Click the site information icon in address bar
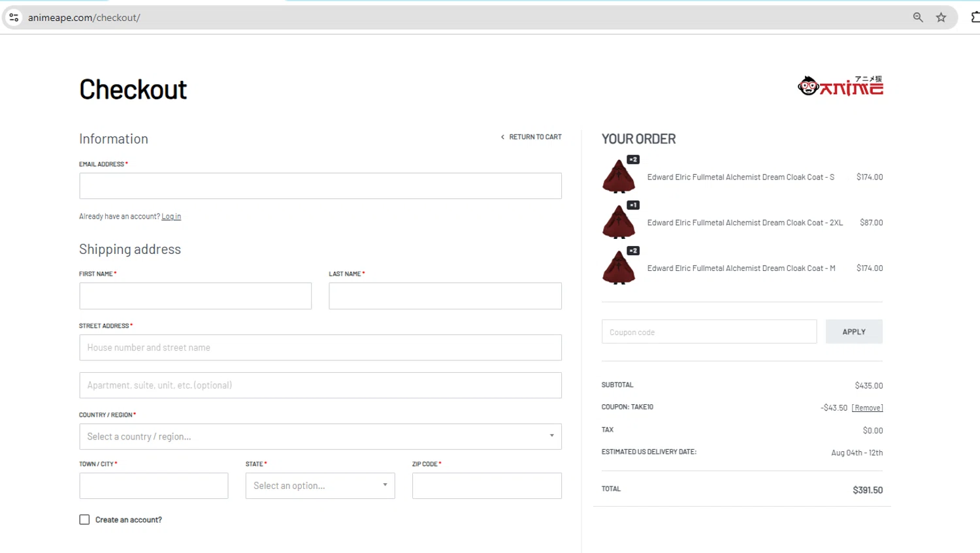This screenshot has width=980, height=553. [x=14, y=18]
